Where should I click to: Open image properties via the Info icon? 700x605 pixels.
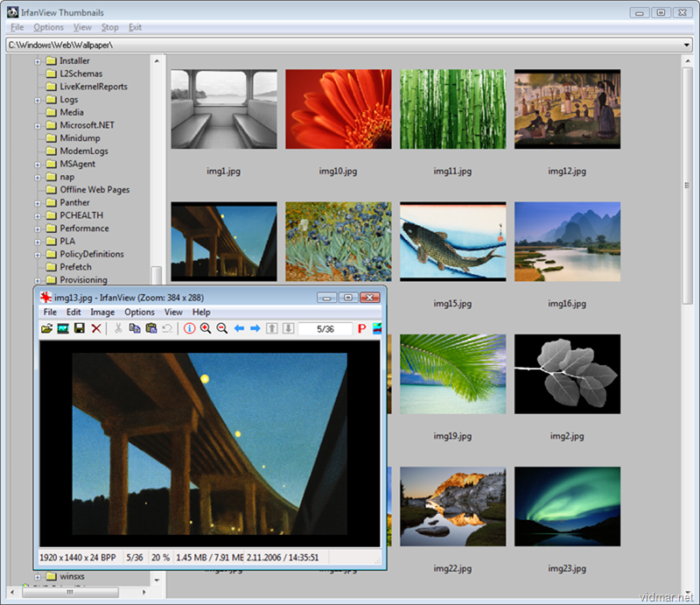coord(190,328)
